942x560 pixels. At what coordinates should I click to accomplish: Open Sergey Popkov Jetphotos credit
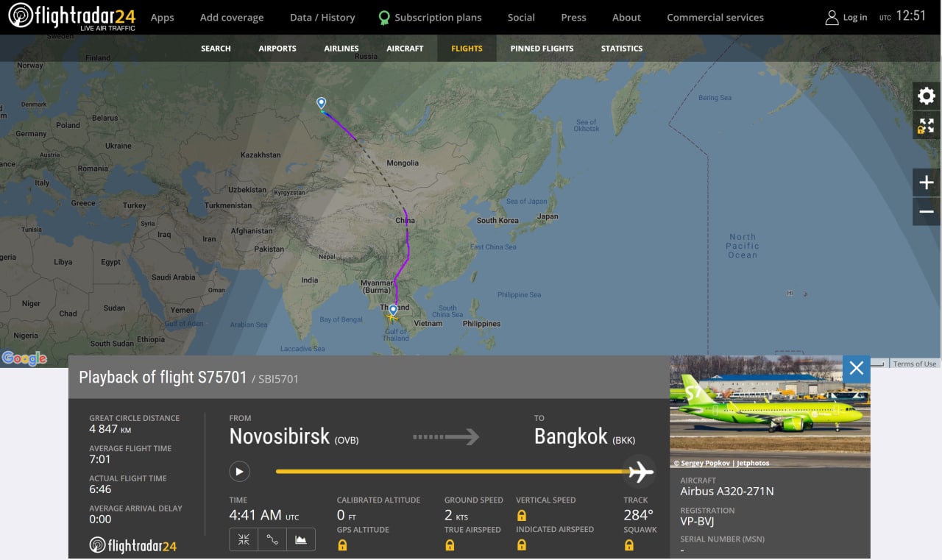[x=721, y=464]
